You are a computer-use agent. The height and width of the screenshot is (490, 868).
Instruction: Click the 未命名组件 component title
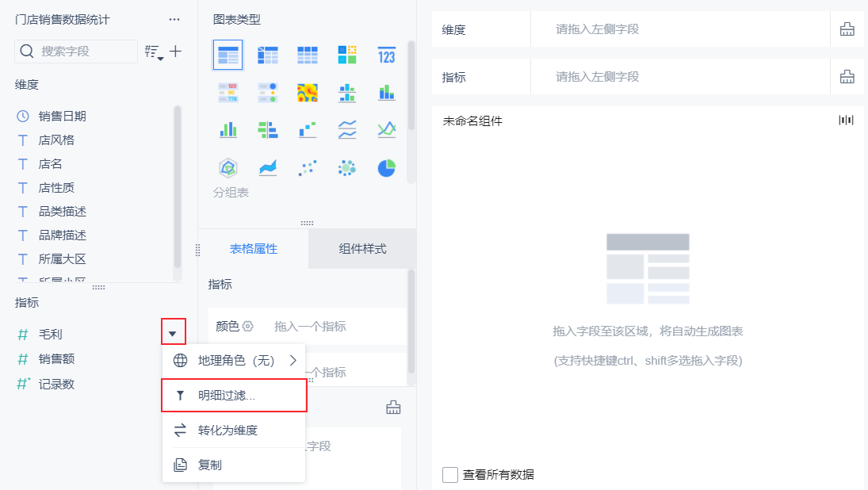coord(472,121)
